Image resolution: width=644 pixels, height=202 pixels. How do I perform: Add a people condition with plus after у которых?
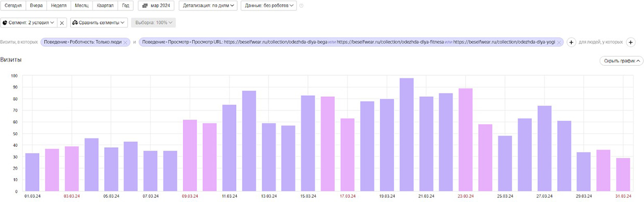tap(631, 42)
